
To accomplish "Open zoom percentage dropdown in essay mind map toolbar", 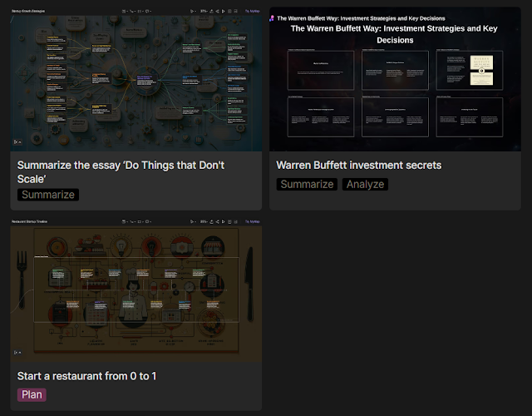I will coord(204,11).
